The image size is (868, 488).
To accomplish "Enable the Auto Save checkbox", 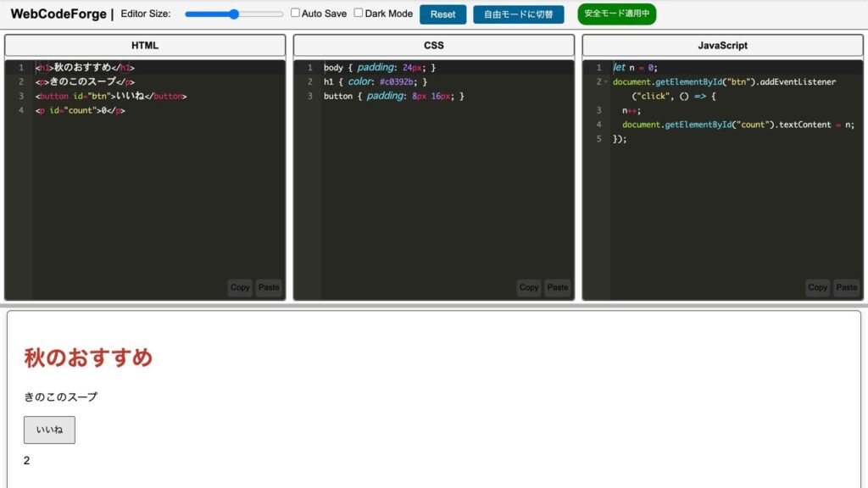I will coord(295,13).
